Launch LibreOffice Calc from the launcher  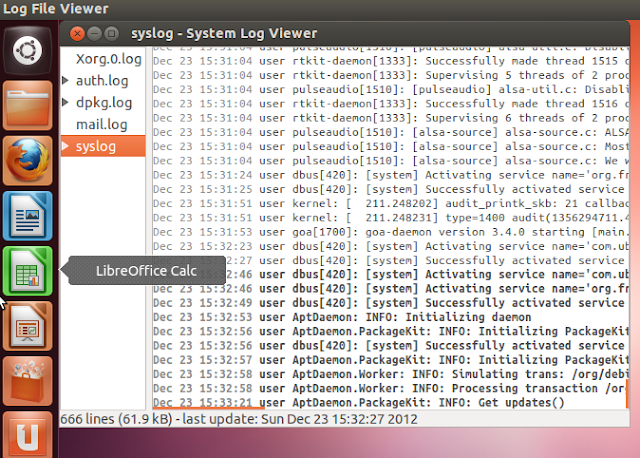[27, 271]
